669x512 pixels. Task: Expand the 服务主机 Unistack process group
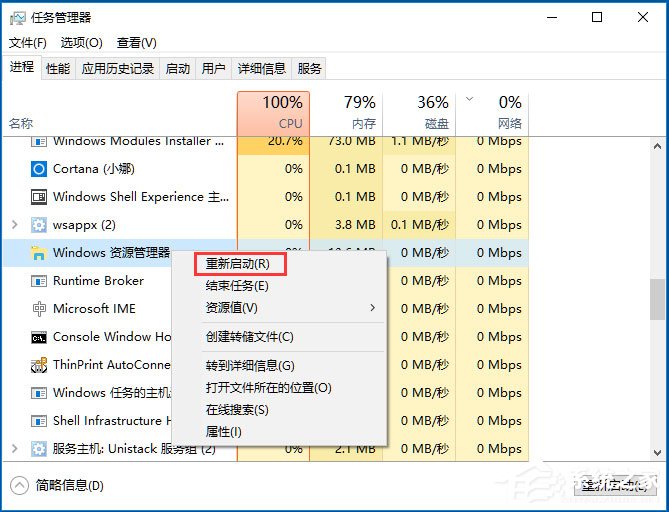tap(14, 449)
